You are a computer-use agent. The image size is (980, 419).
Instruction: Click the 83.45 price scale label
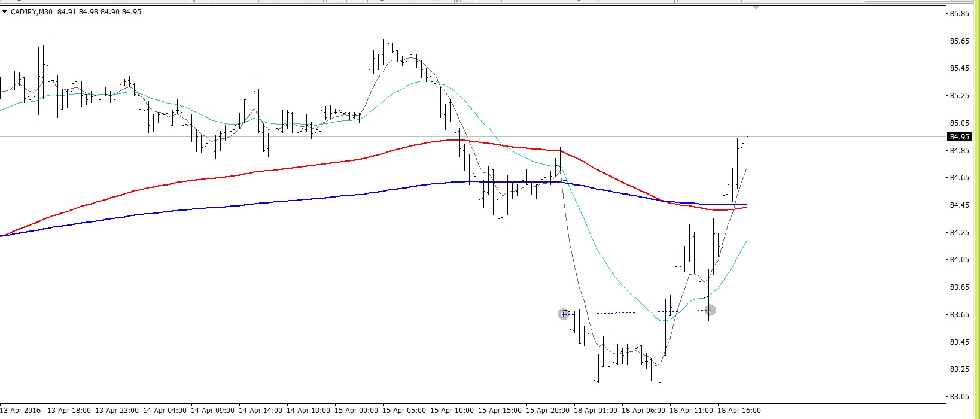960,342
